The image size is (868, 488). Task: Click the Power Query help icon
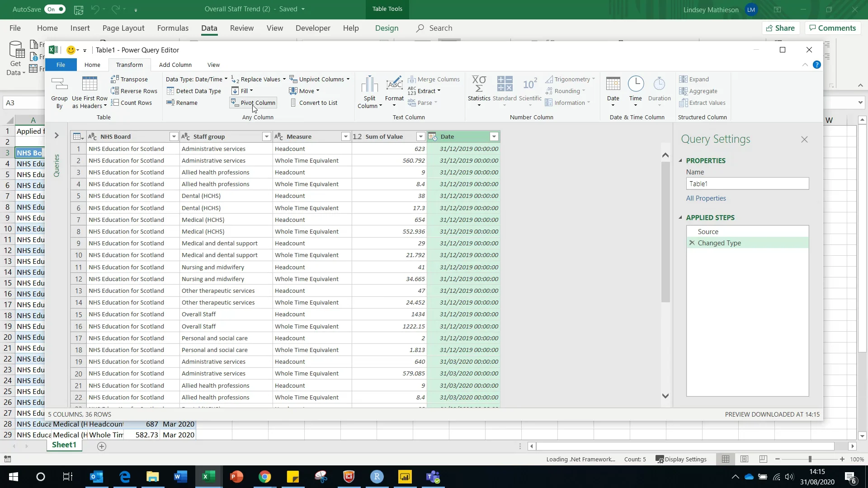pyautogui.click(x=816, y=65)
